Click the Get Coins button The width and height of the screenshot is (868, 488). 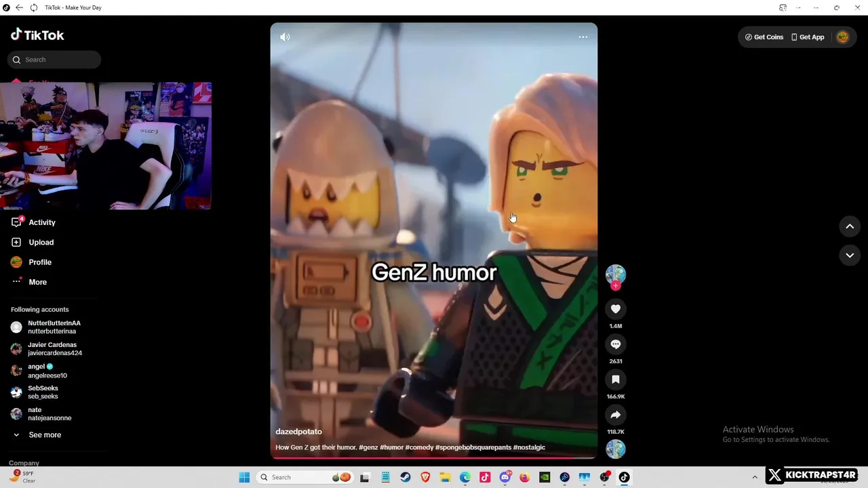tap(764, 37)
